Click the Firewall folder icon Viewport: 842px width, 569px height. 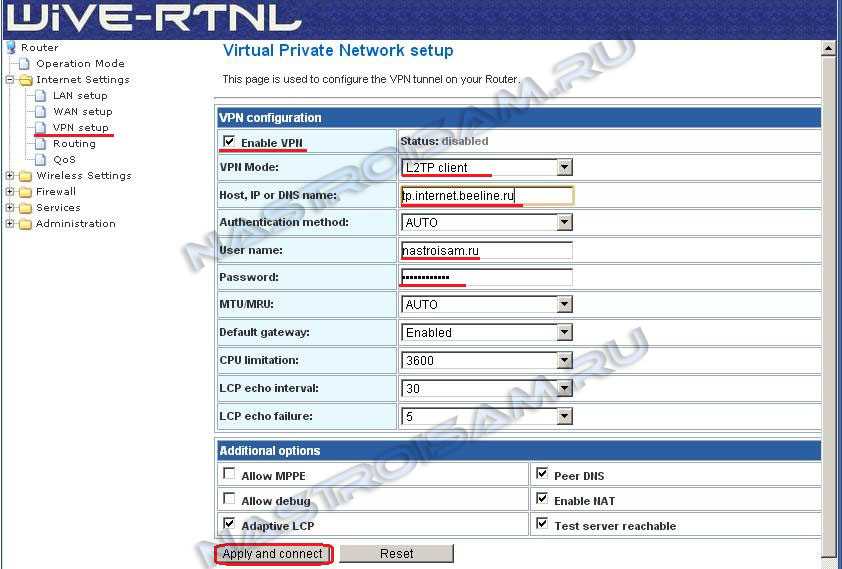[x=25, y=192]
